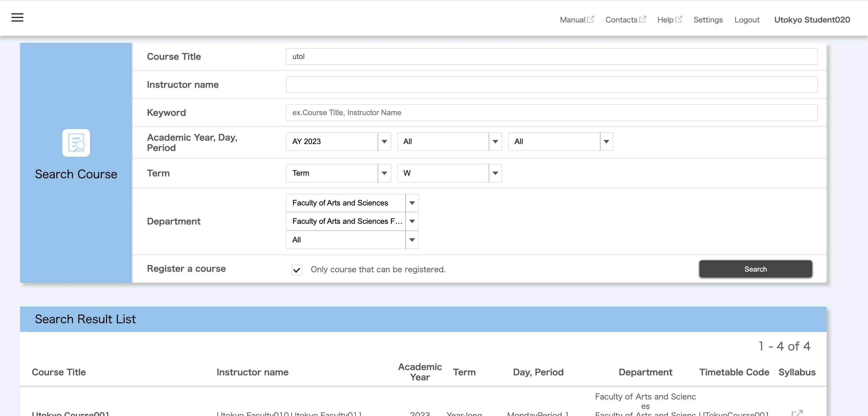This screenshot has width=868, height=416.
Task: Uncheck 'Only course that can be registered'
Action: click(x=297, y=270)
